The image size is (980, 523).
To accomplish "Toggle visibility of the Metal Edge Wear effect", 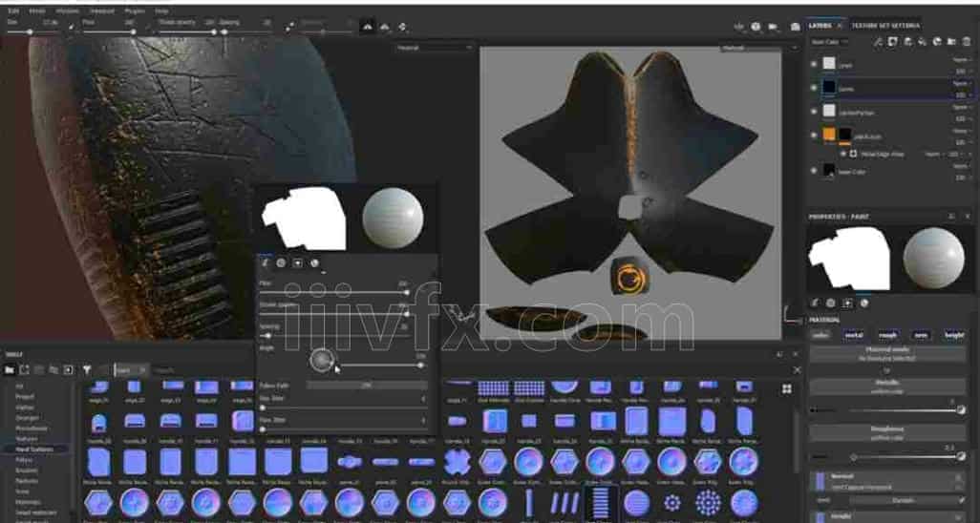I will pos(843,153).
